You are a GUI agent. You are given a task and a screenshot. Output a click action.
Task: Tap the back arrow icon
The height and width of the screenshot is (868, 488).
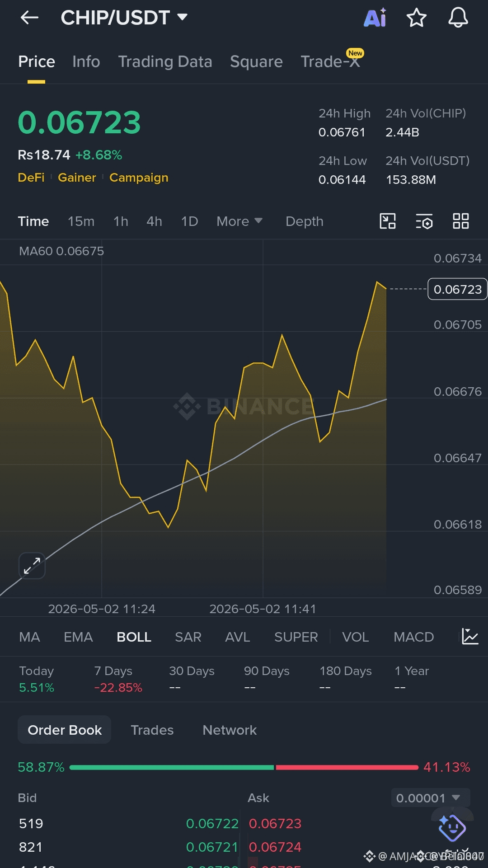(x=30, y=18)
